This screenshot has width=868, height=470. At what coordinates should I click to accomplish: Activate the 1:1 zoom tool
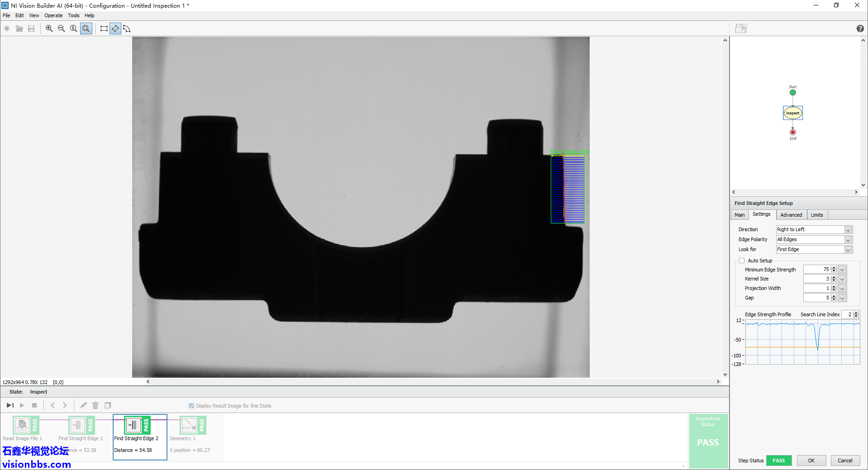coord(73,28)
